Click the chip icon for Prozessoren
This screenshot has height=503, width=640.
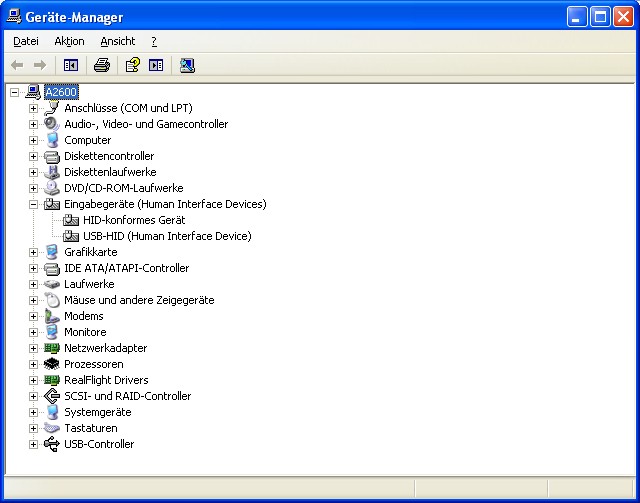click(52, 364)
